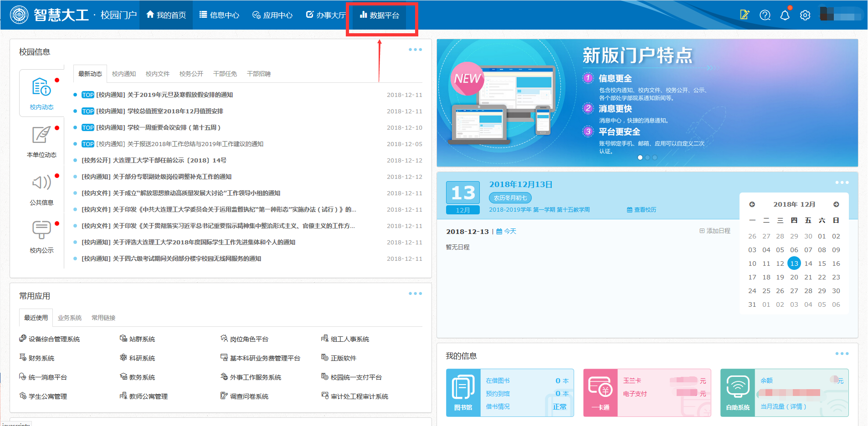Open the 查看校历 link

coord(642,210)
